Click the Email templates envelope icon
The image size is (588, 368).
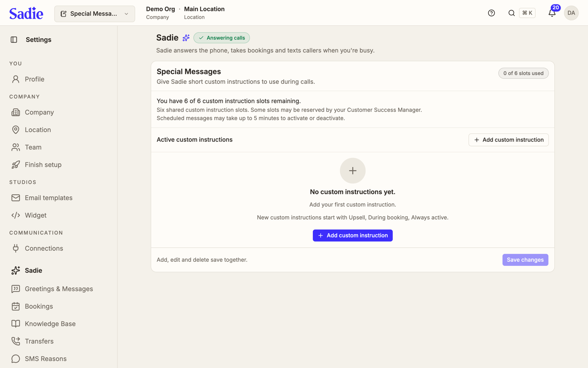coord(16,198)
